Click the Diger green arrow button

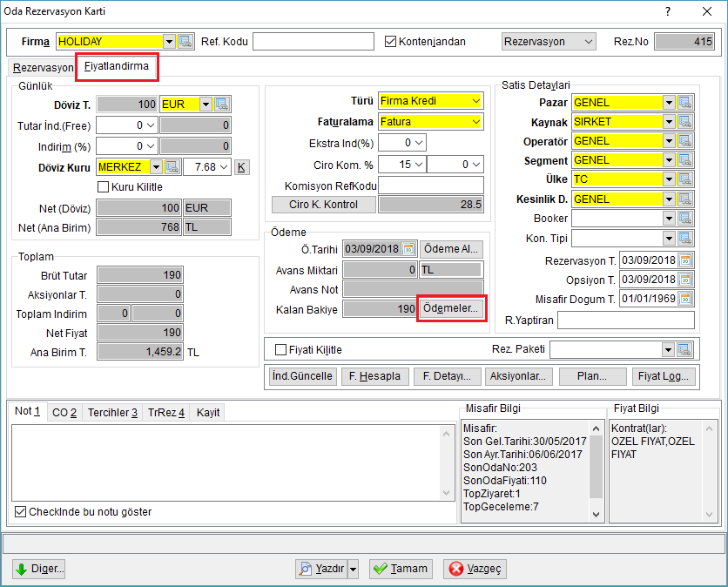click(x=38, y=569)
